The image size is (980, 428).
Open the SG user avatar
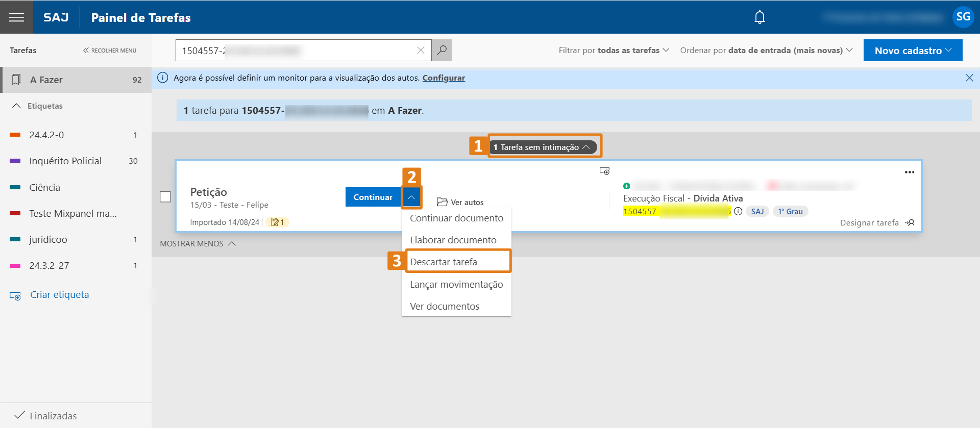(963, 17)
